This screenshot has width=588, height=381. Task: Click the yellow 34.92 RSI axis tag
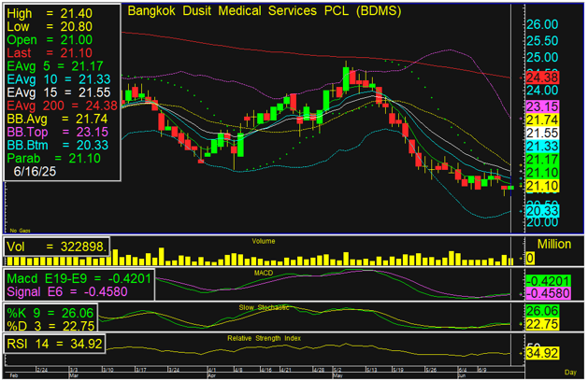pos(542,353)
